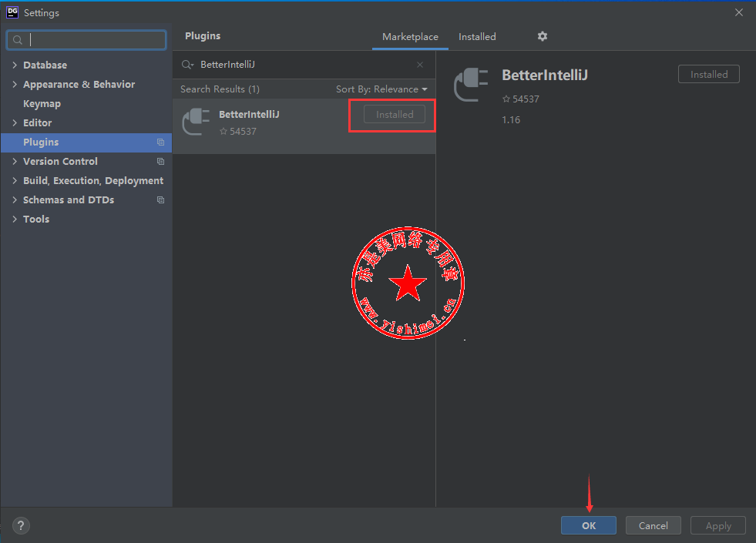Click the Cancel button
Image resolution: width=756 pixels, height=543 pixels.
pyautogui.click(x=654, y=525)
